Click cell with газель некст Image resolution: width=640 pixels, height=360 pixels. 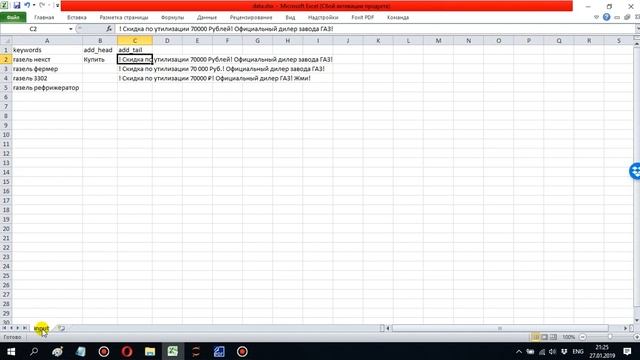coord(47,60)
